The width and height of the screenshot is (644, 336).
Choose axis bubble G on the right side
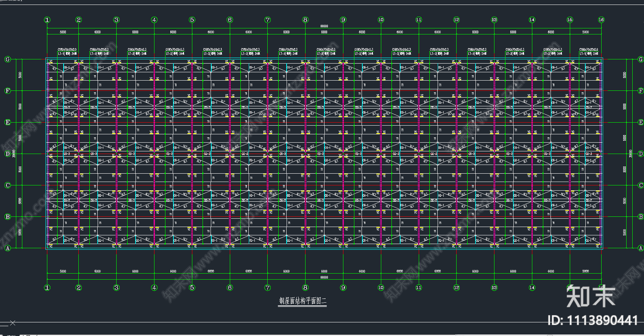(641, 59)
